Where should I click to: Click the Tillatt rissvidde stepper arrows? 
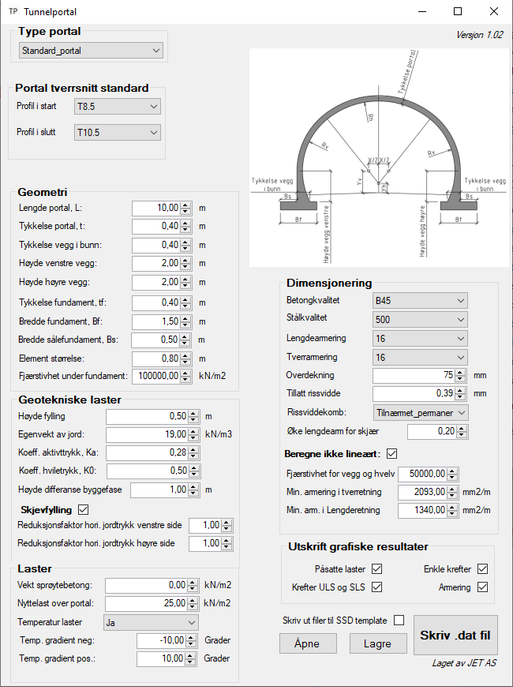point(460,393)
